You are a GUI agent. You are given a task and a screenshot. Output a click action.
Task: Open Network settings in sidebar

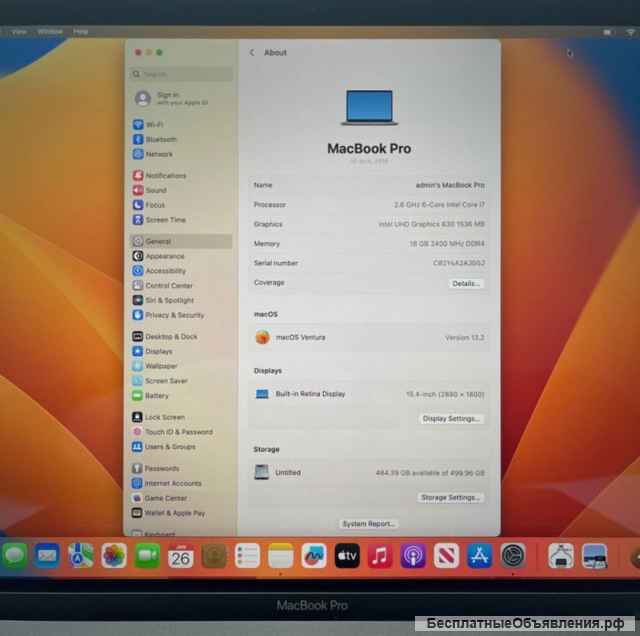(x=153, y=154)
